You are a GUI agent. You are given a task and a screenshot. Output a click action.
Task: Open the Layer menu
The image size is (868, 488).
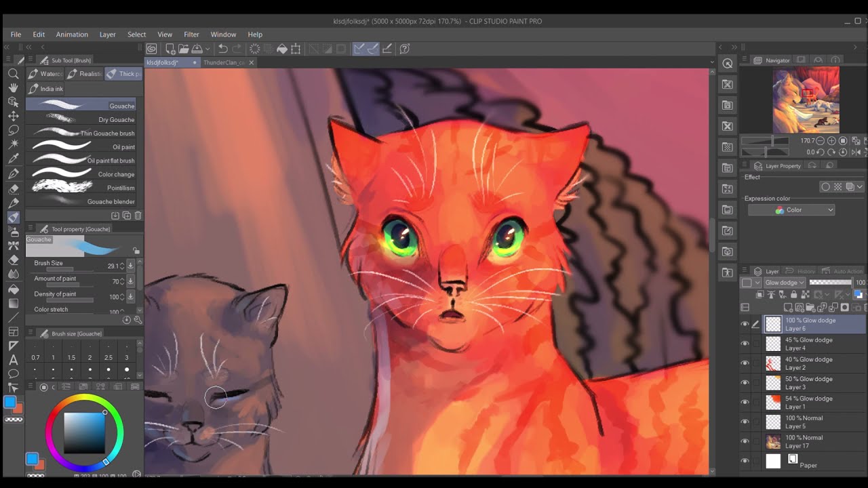107,35
